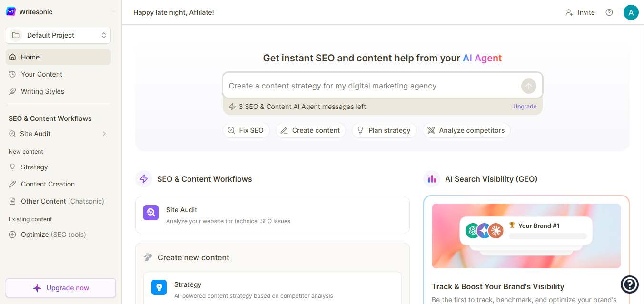Click the Strategy lightbulb icon in sidebar
The image size is (644, 304).
pos(12,167)
